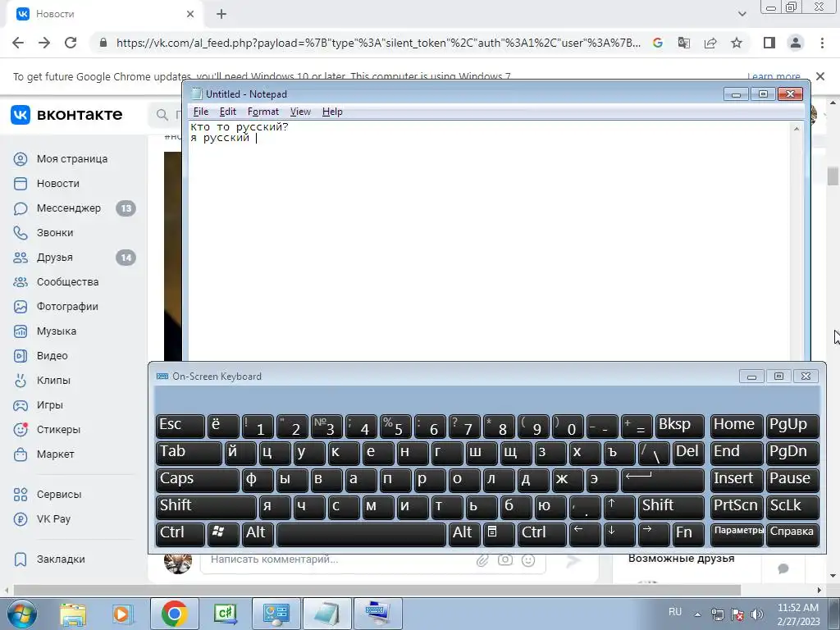The width and height of the screenshot is (840, 630).
Task: Open Chrome profile avatar icon
Action: click(796, 43)
